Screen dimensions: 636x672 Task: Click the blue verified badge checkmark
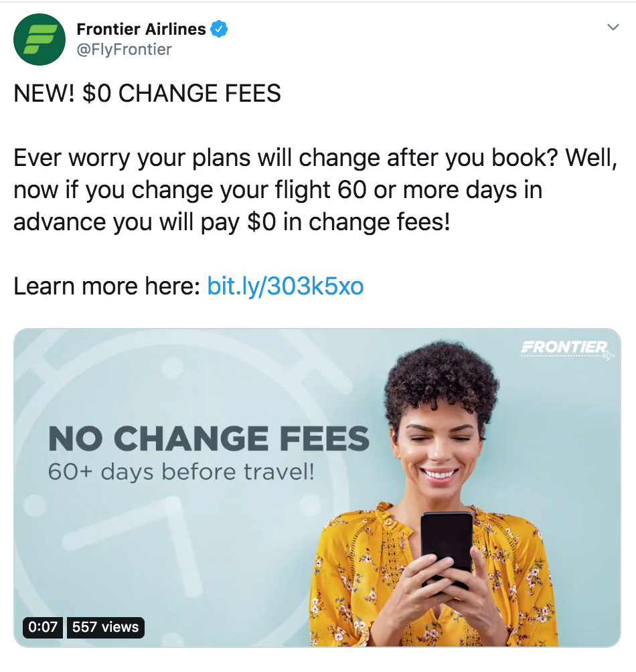tap(218, 29)
